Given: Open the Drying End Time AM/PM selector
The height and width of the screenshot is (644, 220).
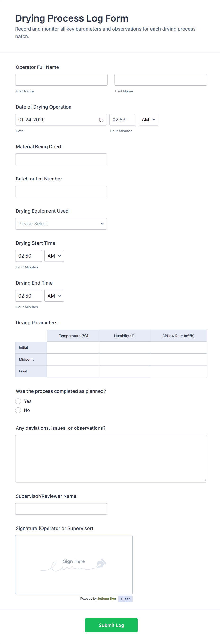Looking at the screenshot, I should 54,296.
